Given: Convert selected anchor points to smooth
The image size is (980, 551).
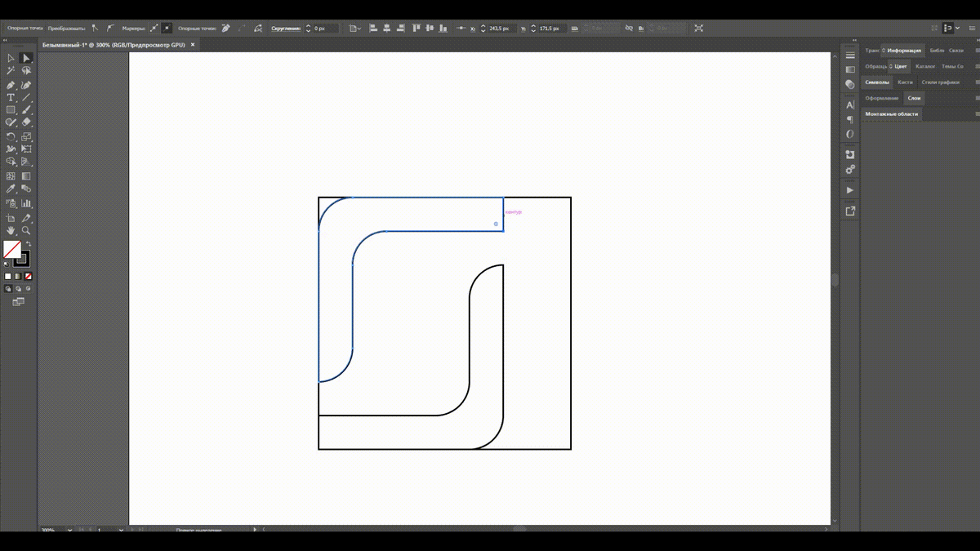Looking at the screenshot, I should (x=110, y=28).
